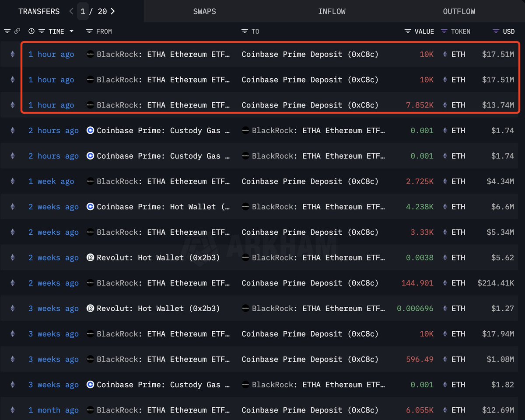Click the link/chain icon in the header

pyautogui.click(x=17, y=31)
